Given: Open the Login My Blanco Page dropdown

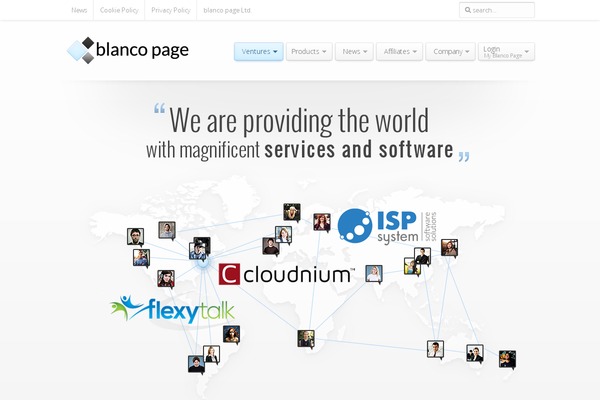Looking at the screenshot, I should point(506,51).
